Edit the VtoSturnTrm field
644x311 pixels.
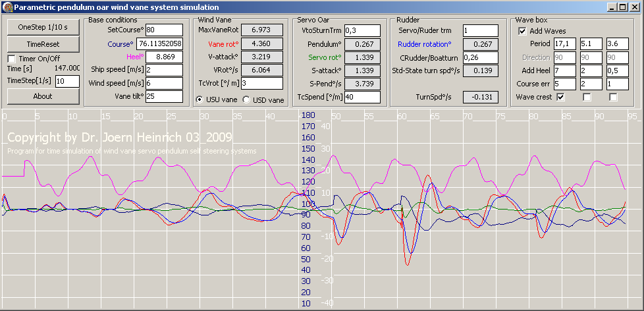(x=363, y=30)
